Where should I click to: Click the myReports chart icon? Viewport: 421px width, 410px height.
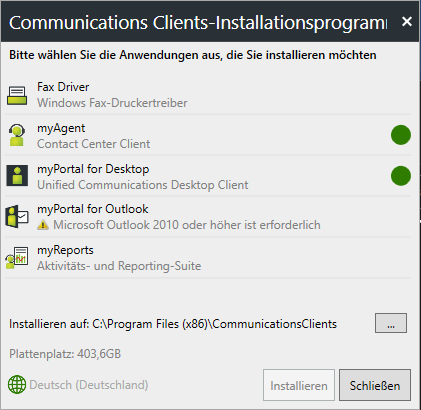pyautogui.click(x=17, y=257)
